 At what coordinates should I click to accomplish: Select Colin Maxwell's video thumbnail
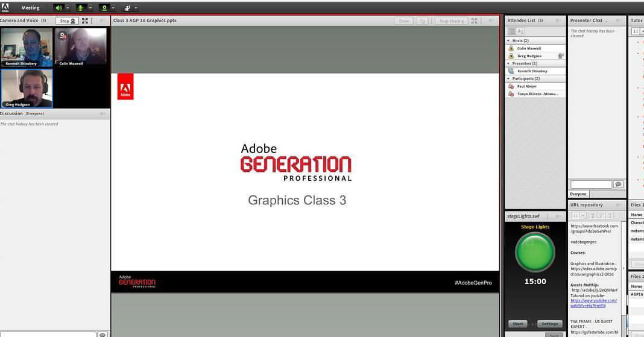click(x=81, y=47)
